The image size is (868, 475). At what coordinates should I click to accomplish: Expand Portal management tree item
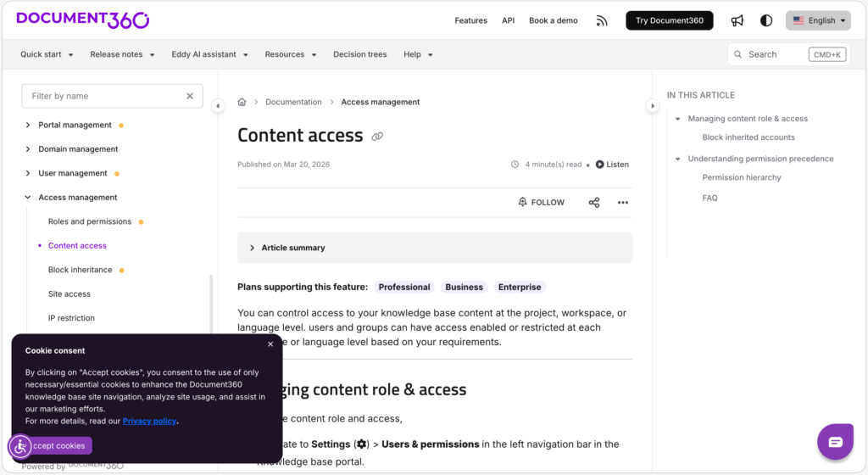tap(28, 126)
